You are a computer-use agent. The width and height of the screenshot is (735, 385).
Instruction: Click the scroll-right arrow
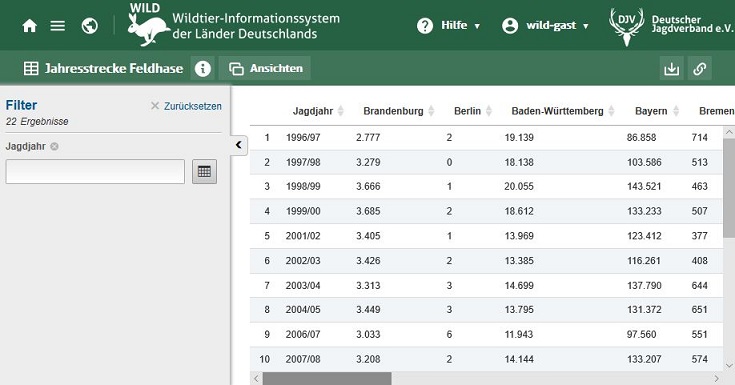pos(716,378)
